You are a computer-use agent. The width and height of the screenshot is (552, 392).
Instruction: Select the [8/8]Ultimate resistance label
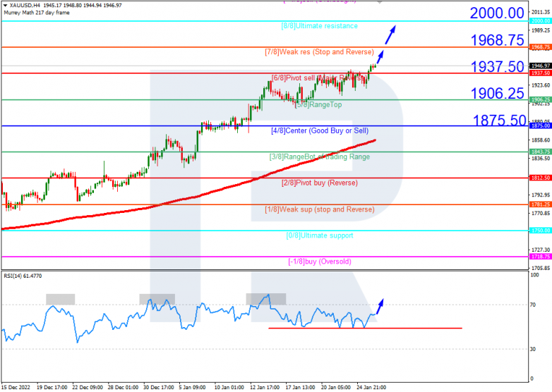pos(319,26)
